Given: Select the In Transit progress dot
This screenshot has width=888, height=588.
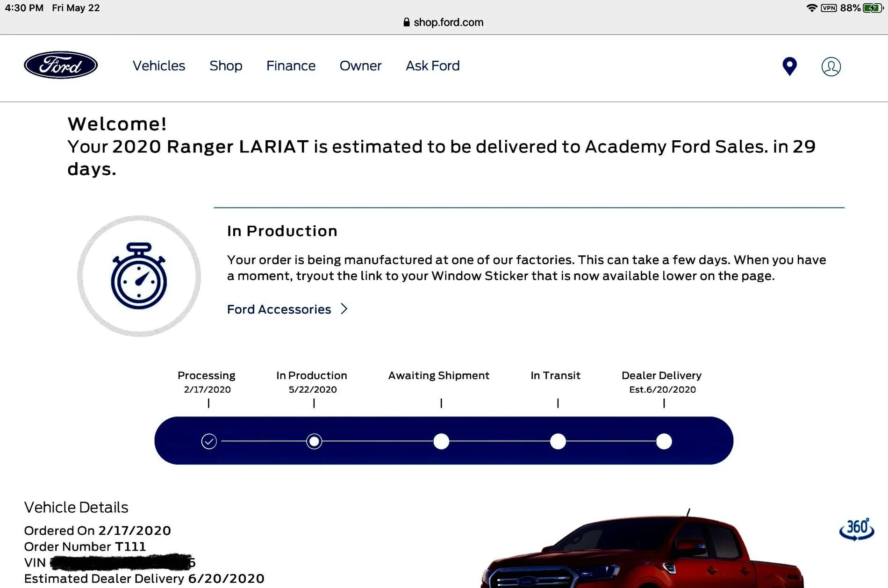Looking at the screenshot, I should coord(558,441).
